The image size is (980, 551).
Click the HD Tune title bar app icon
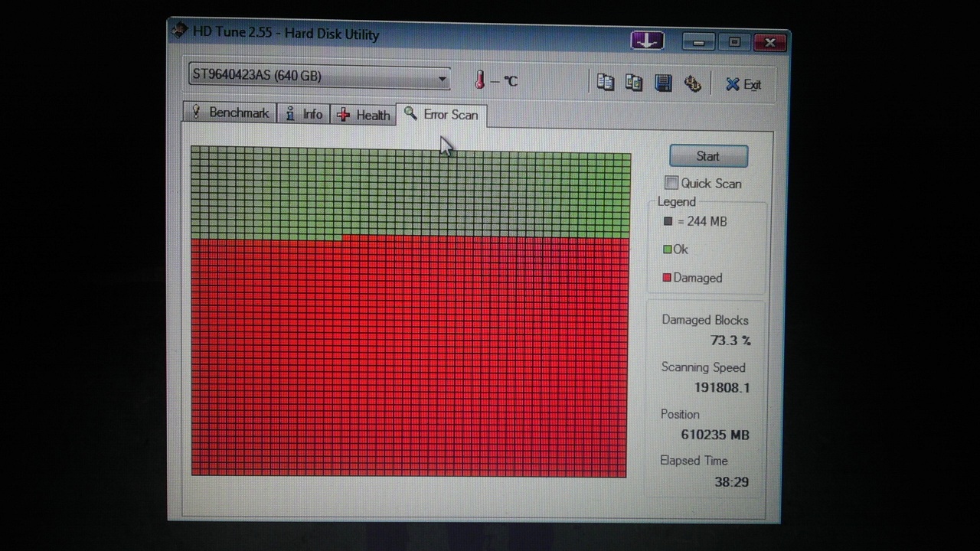click(179, 31)
